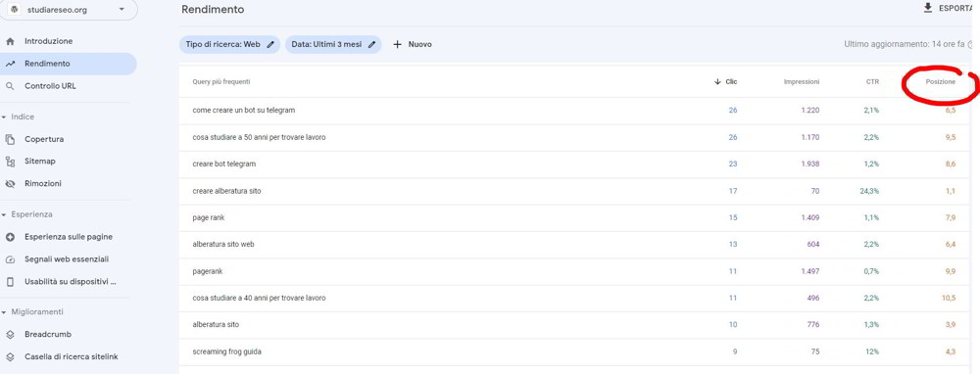Viewport: 980px width, 374px height.
Task: Open Esperienza sulle pagine report
Action: [x=68, y=237]
